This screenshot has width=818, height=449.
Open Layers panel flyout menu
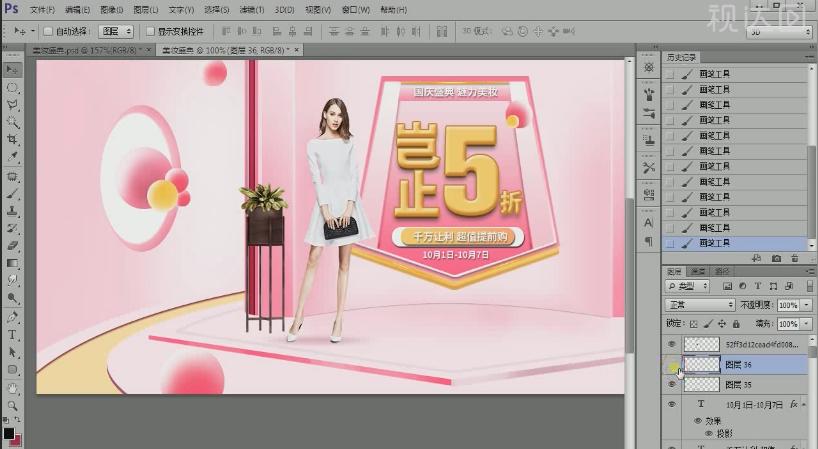810,272
